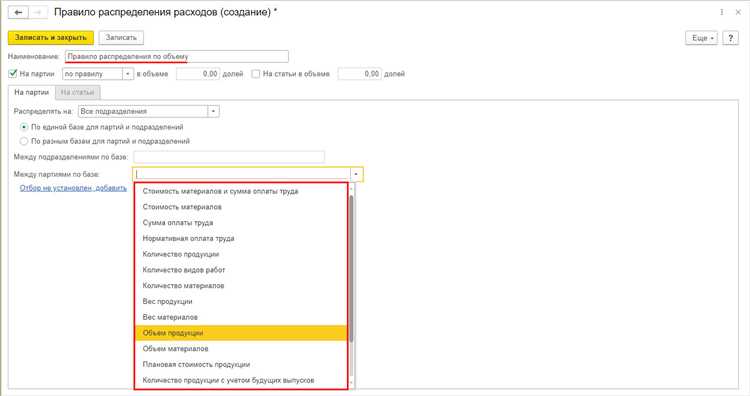Select По разным базам radio button
Screen dimensions: 750x396
pyautogui.click(x=24, y=141)
